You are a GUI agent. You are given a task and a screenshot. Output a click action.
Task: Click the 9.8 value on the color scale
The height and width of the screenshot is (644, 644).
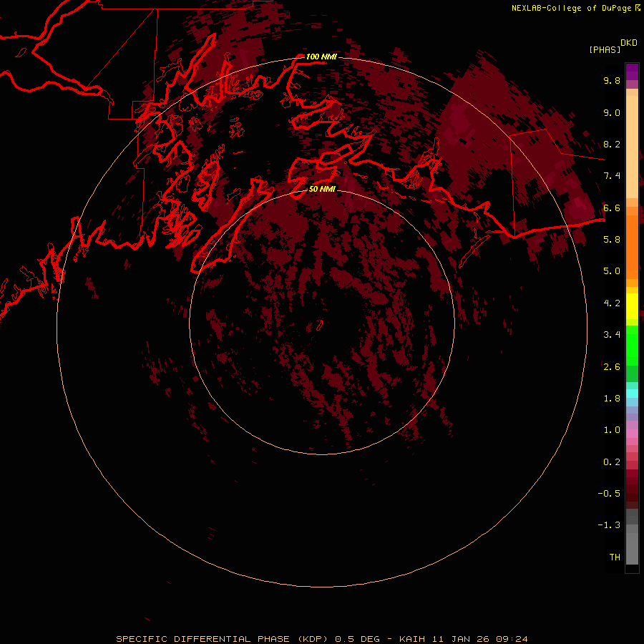coord(612,80)
